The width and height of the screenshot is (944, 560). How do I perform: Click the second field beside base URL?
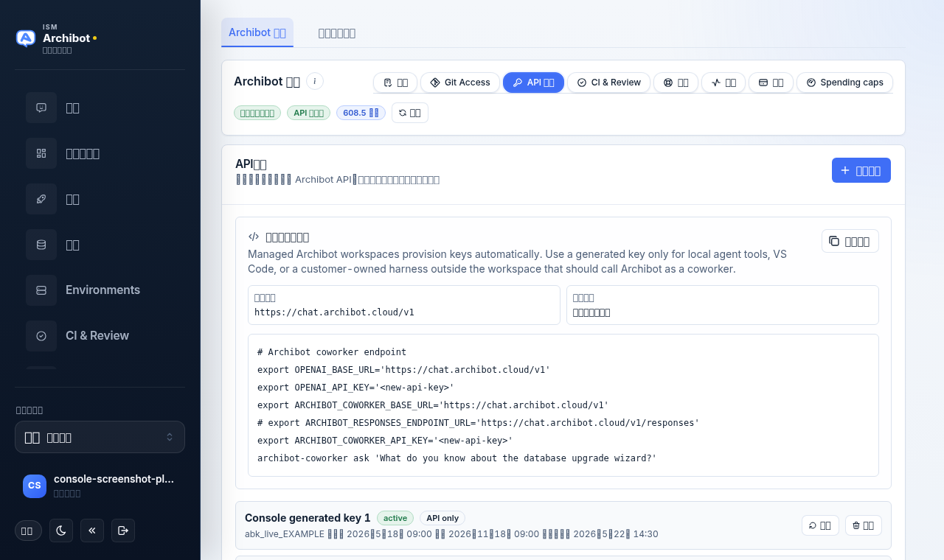coord(723,305)
